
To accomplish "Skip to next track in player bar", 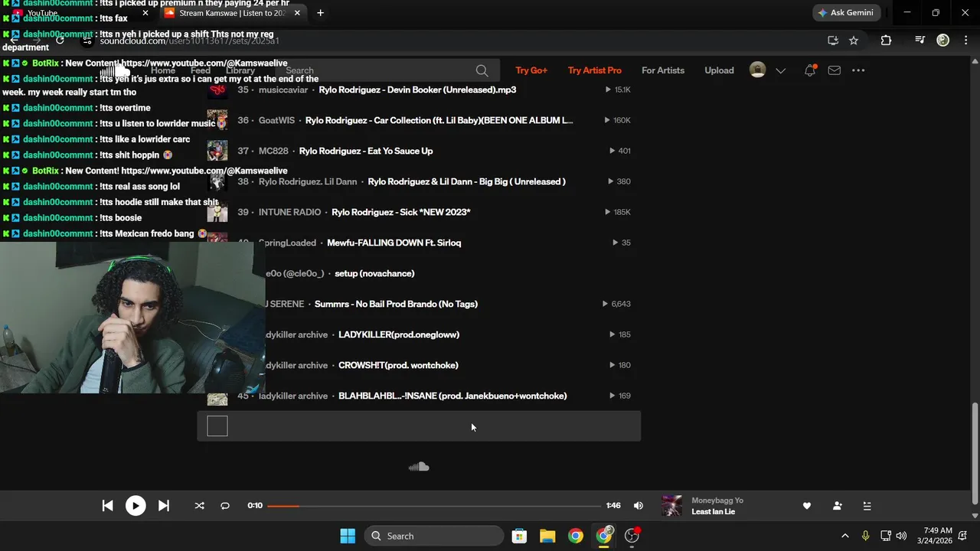I will pos(163,506).
